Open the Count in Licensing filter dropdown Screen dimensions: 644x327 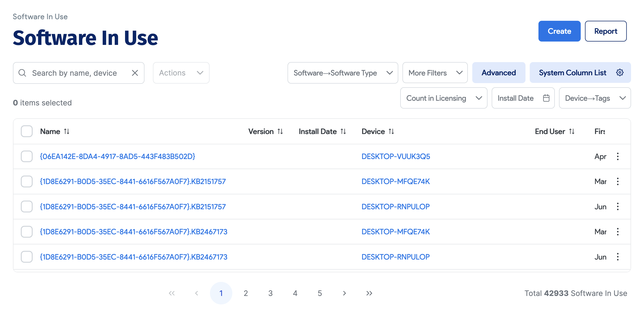coord(443,98)
